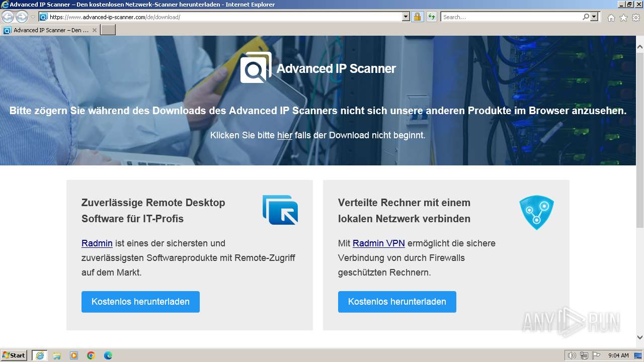644x362 pixels.
Task: Click the IE window title bar icon
Action: [x=5, y=5]
